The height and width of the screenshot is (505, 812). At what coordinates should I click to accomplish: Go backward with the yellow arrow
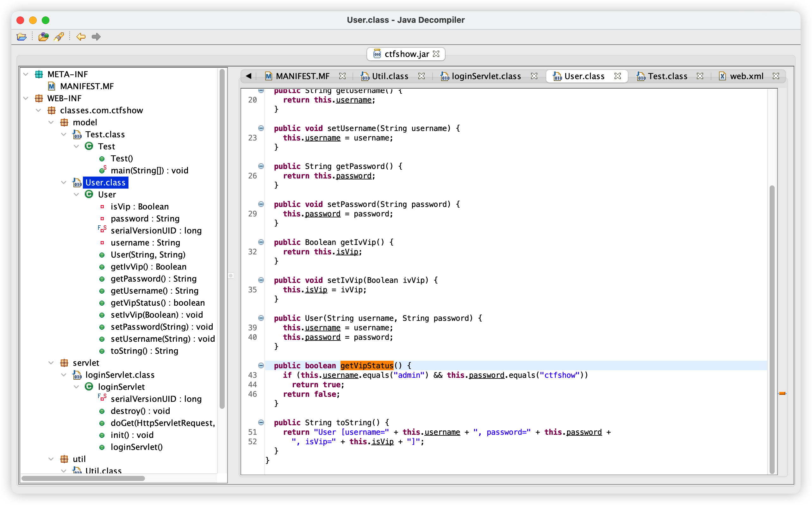pos(81,37)
